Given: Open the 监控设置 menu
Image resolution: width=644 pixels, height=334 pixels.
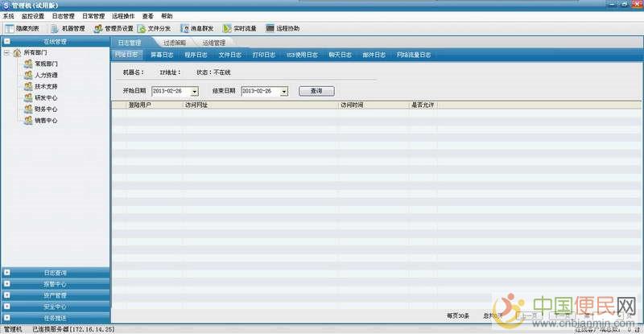Looking at the screenshot, I should tap(33, 16).
